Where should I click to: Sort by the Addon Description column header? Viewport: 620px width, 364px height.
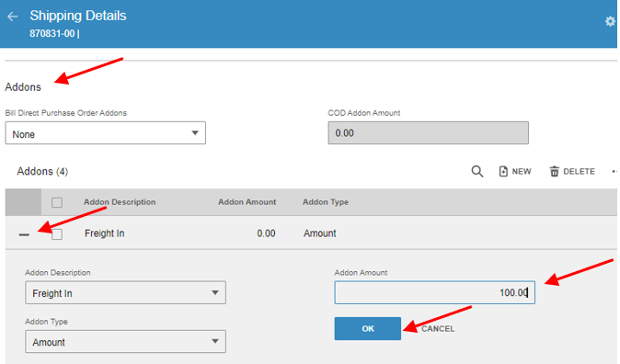(120, 202)
